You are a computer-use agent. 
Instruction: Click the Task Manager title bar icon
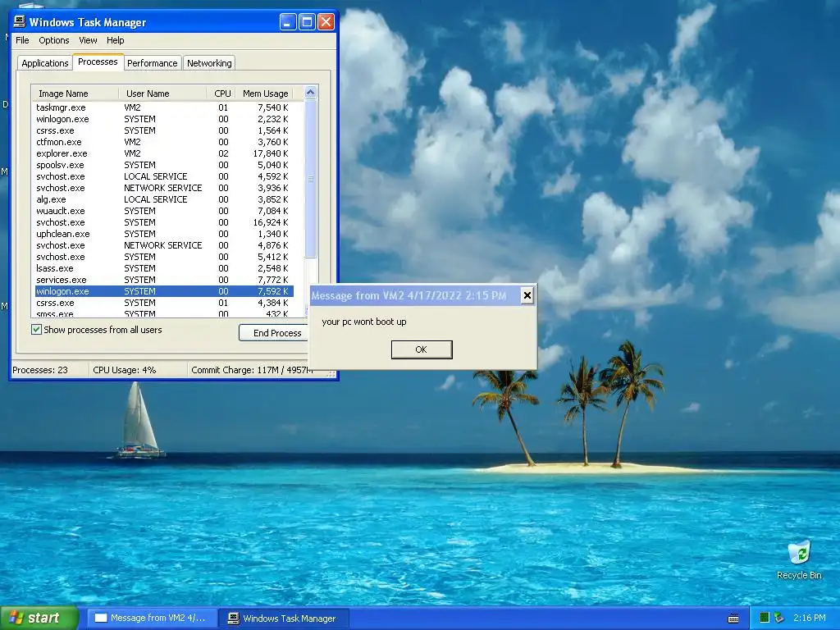(x=20, y=21)
